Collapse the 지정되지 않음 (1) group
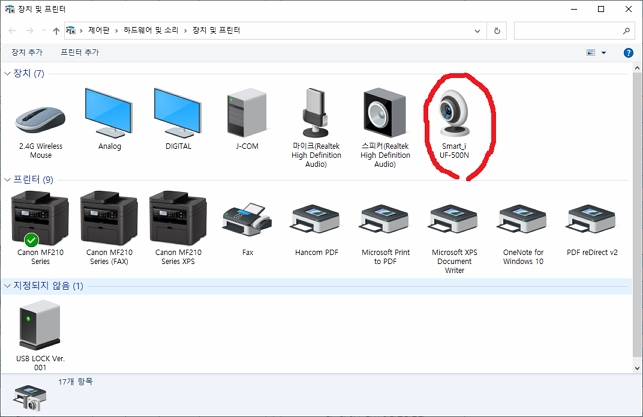 pos(7,286)
